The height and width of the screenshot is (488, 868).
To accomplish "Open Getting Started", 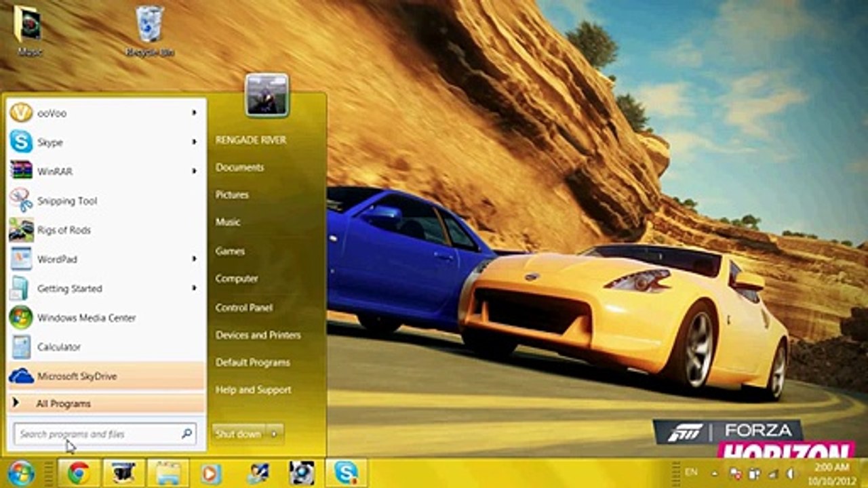I will (106, 288).
